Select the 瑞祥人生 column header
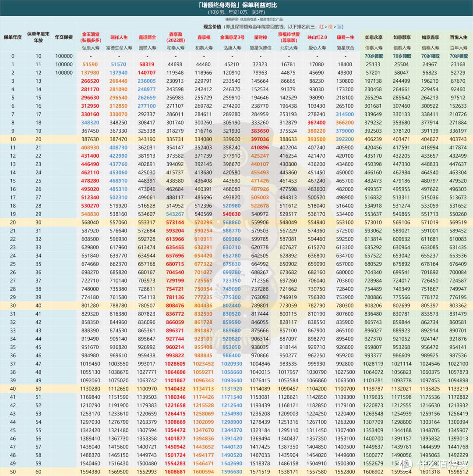 119,37
